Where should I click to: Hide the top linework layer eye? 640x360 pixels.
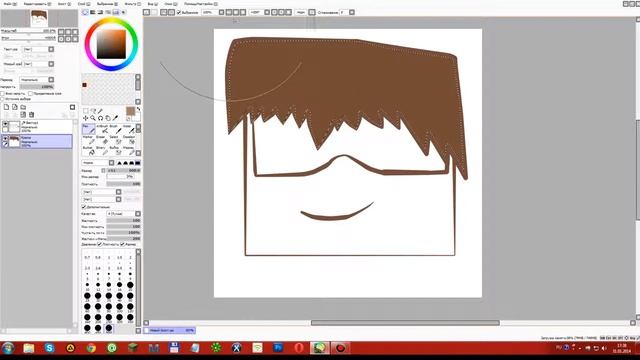coord(5,124)
